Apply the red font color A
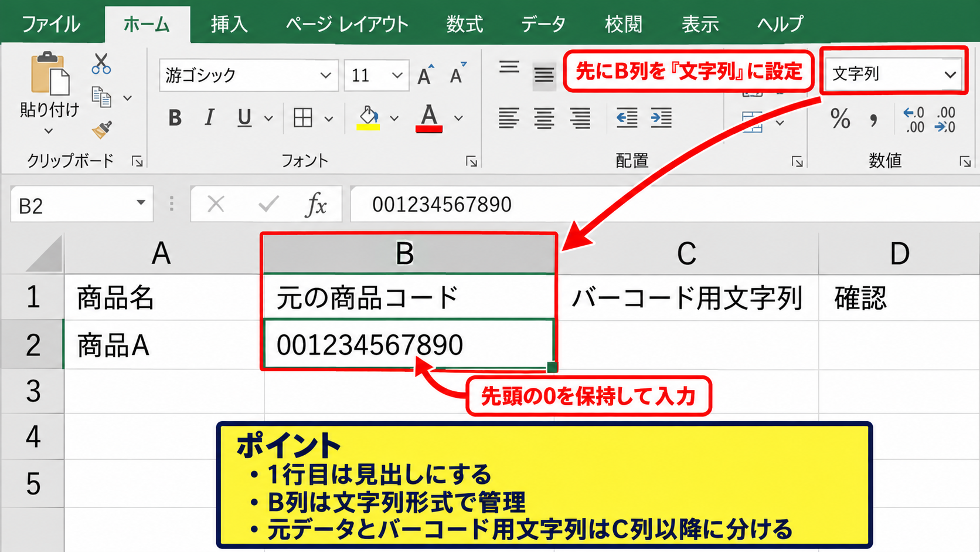This screenshot has width=980, height=552. (429, 118)
